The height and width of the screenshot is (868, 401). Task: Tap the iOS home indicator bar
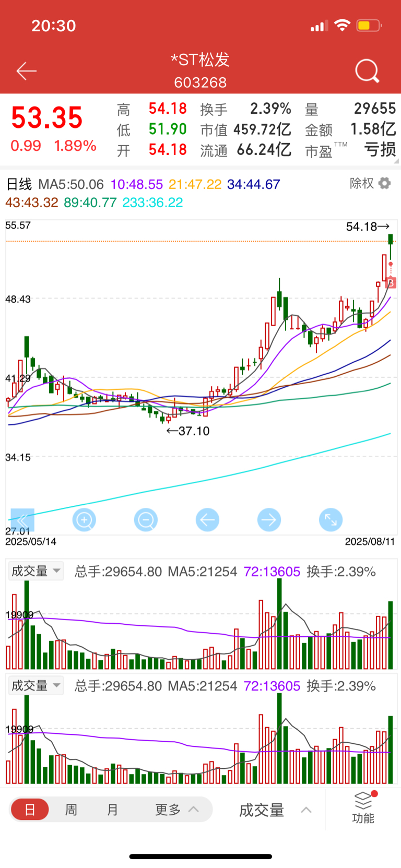click(200, 857)
